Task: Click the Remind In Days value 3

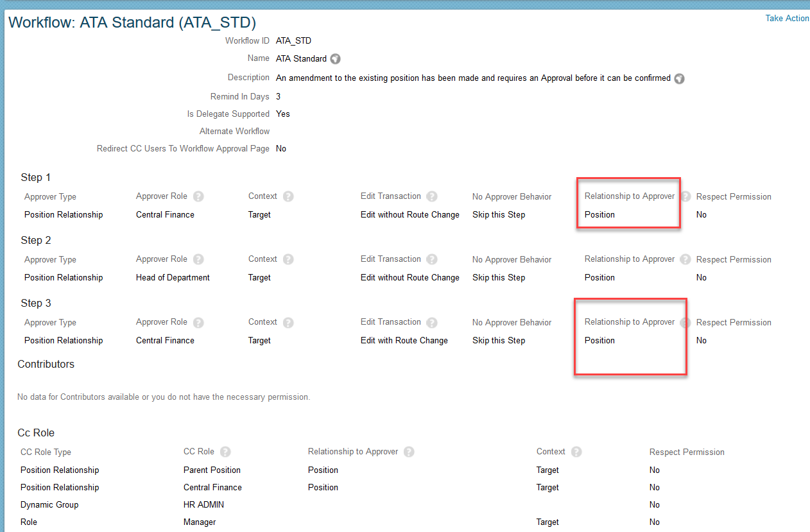Action: 278,97
